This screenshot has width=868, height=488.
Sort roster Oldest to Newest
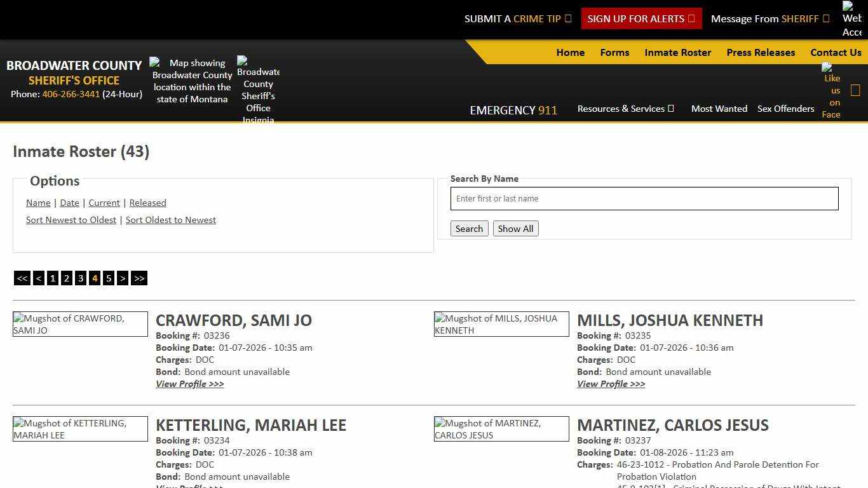point(171,220)
